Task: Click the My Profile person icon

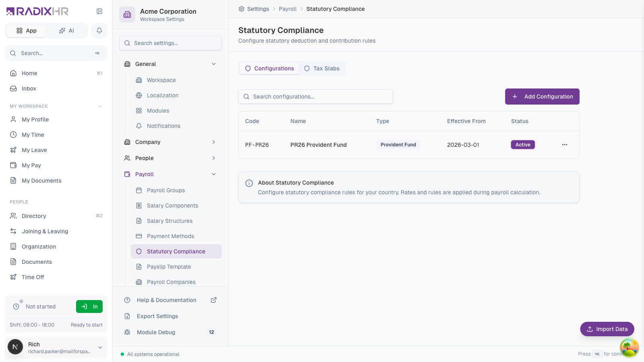Action: tap(13, 119)
